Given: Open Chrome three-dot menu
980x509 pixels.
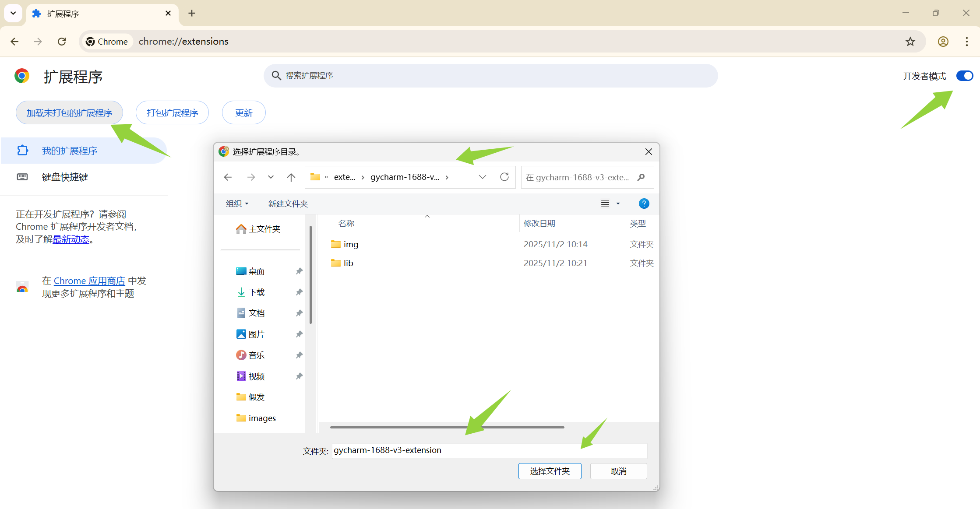Looking at the screenshot, I should coord(966,42).
